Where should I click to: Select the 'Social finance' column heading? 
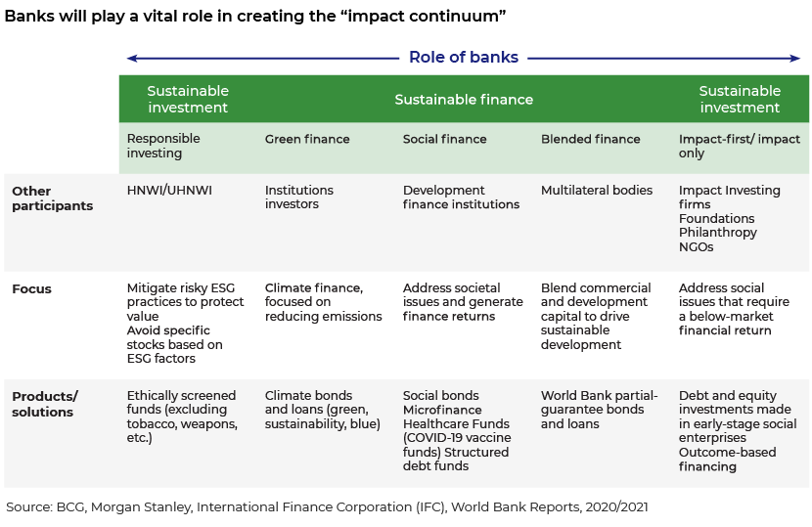coord(445,139)
